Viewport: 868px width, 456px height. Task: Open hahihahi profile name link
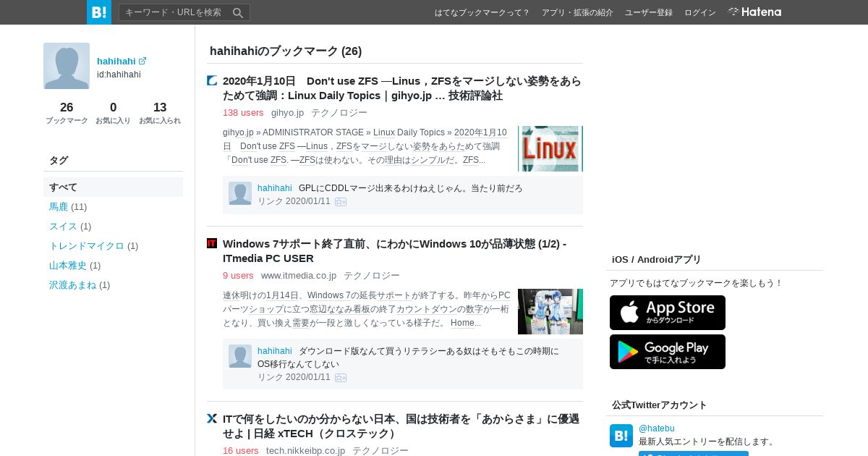click(x=116, y=62)
